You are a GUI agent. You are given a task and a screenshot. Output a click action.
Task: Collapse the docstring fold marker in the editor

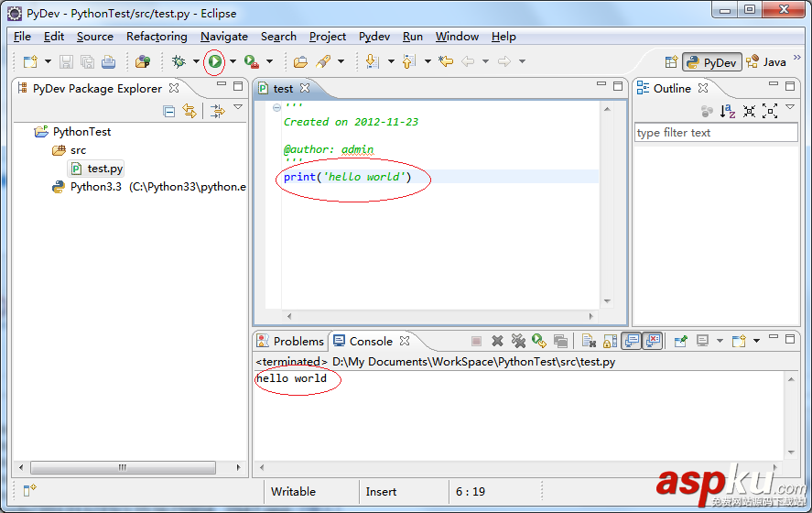point(276,107)
